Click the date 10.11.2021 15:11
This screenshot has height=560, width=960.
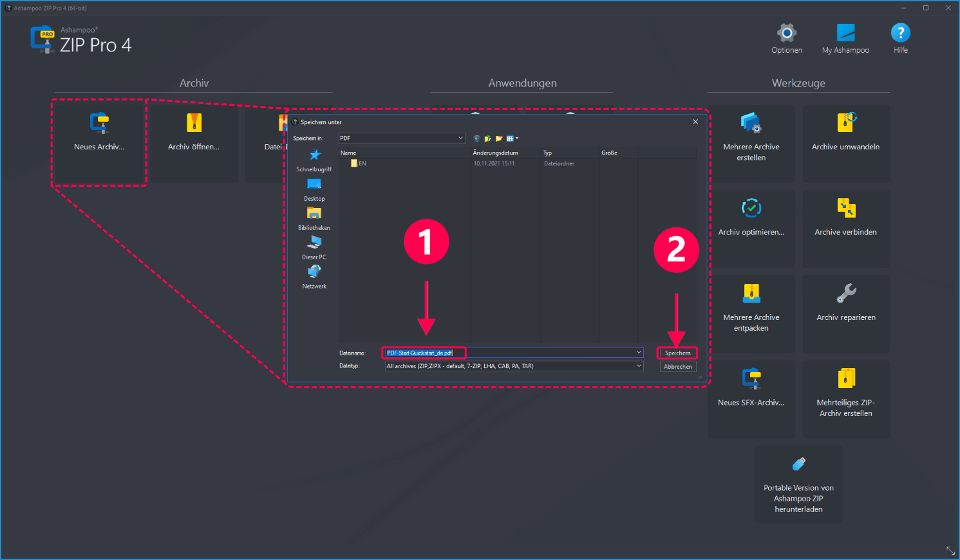click(x=494, y=163)
